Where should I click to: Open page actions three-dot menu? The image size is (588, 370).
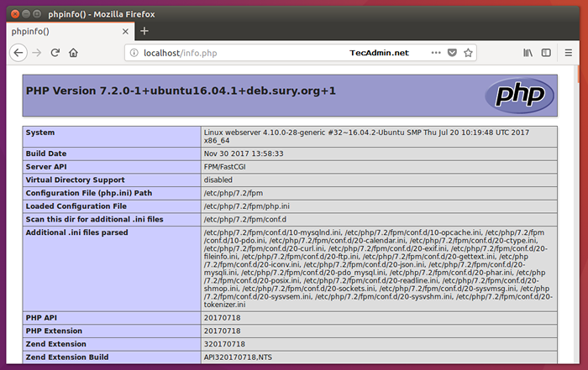(434, 52)
